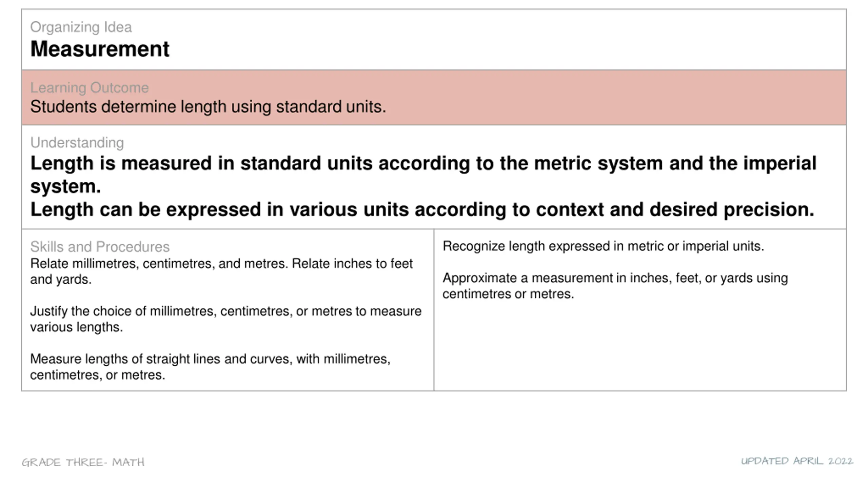Click 'Relate inches to feet and yards'

221,271
